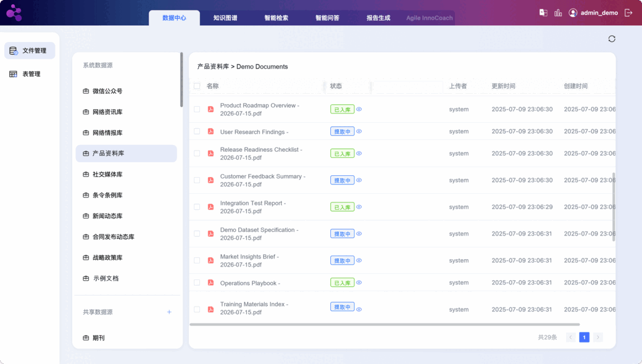Open the 数据中心 tab

pyautogui.click(x=175, y=18)
